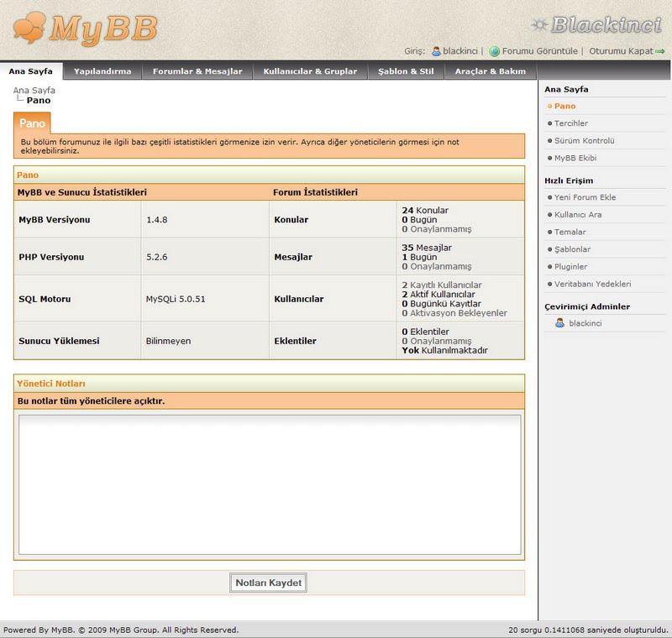
Task: Click the globe icon next to Forumu Görüntüle
Action: coord(495,51)
